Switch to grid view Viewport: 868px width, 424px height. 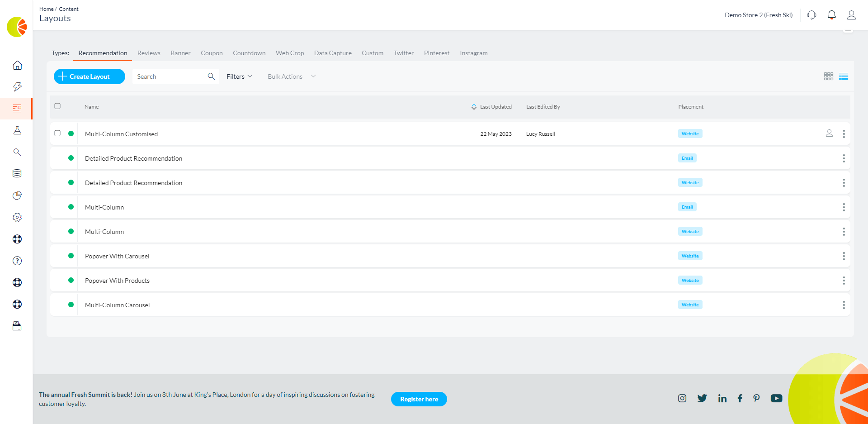pos(828,76)
